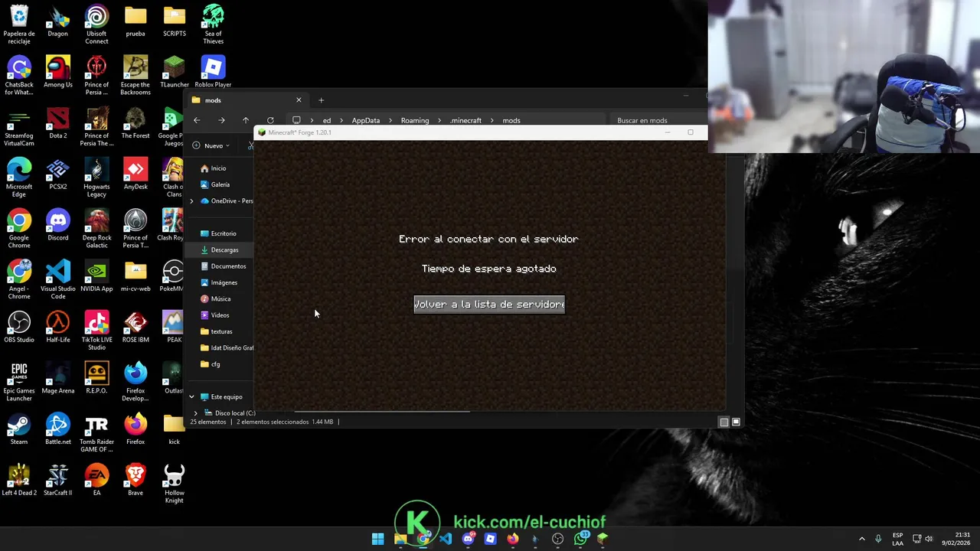
Task: Open TLauncher desktop shortcut
Action: pyautogui.click(x=174, y=72)
